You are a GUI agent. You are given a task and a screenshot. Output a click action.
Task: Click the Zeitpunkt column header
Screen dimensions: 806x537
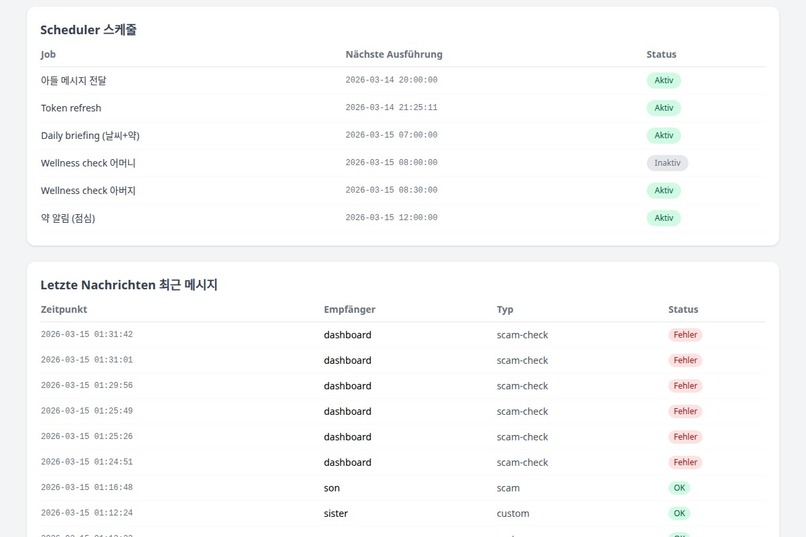(x=64, y=309)
